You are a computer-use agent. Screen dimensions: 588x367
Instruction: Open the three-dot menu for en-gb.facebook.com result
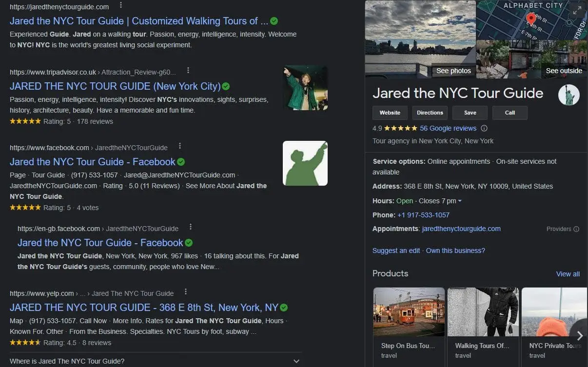[x=191, y=227]
